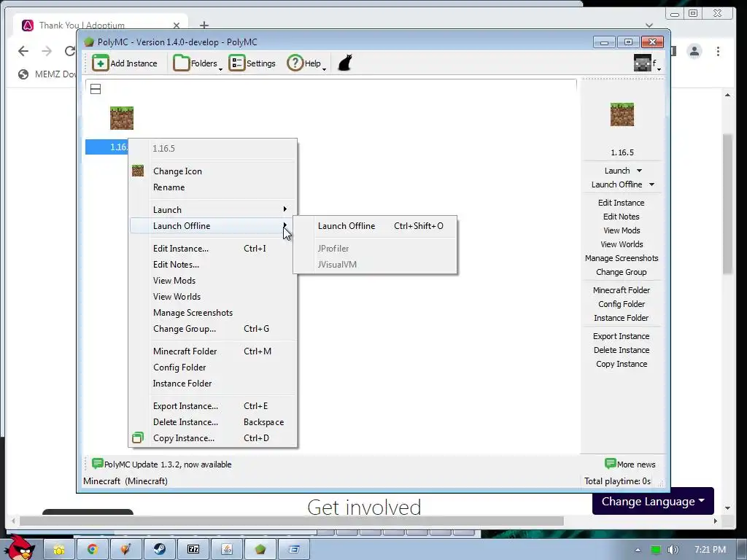Select Launch Offline Ctrl+Shift+O submenu item
Viewport: 747px width, 560px height.
tap(376, 226)
